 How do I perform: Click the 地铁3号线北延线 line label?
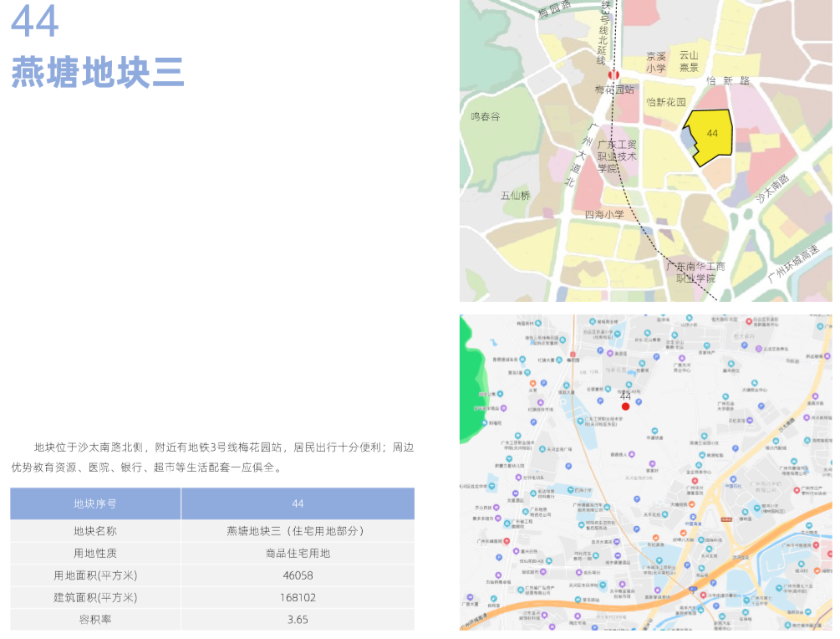(603, 33)
